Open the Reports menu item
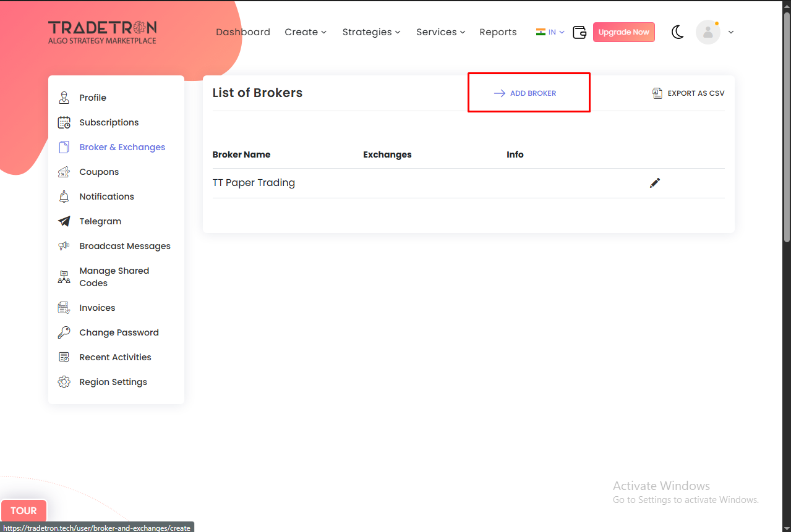This screenshot has height=532, width=791. 498,32
